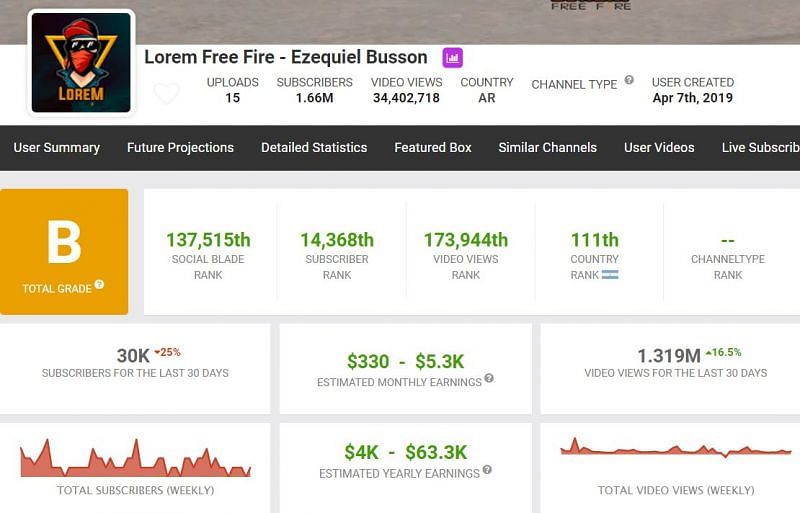
Task: Click the Estimated Monthly Earnings help icon
Action: point(489,379)
